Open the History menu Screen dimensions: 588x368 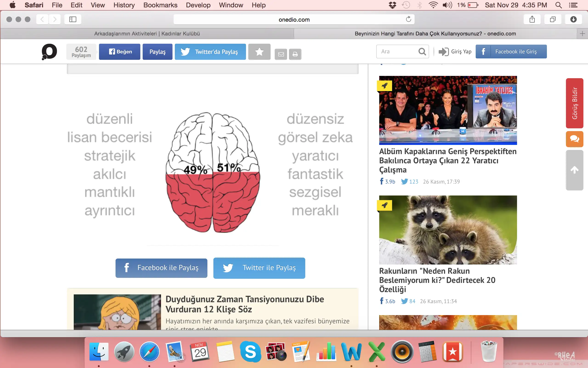pyautogui.click(x=124, y=5)
